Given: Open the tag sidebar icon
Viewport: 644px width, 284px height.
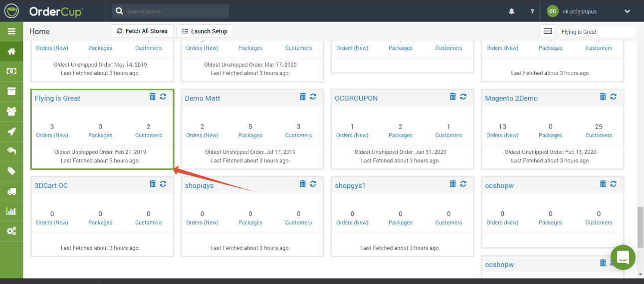Looking at the screenshot, I should coord(11,171).
